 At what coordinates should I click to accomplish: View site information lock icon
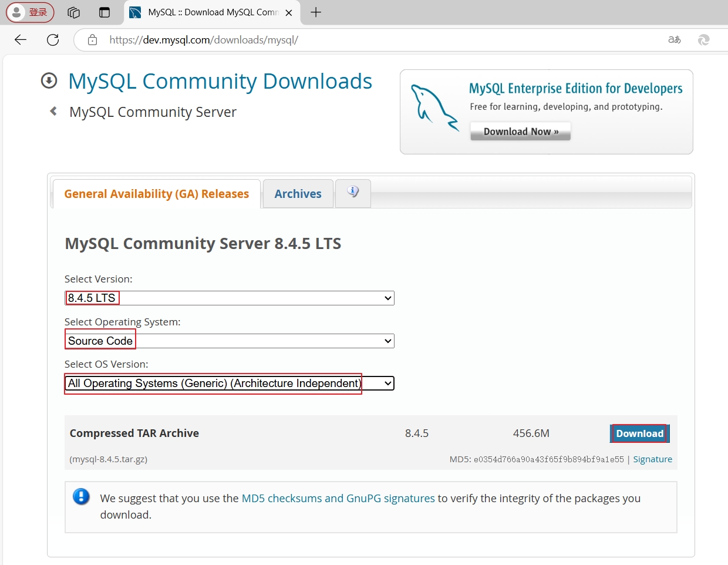pyautogui.click(x=92, y=40)
